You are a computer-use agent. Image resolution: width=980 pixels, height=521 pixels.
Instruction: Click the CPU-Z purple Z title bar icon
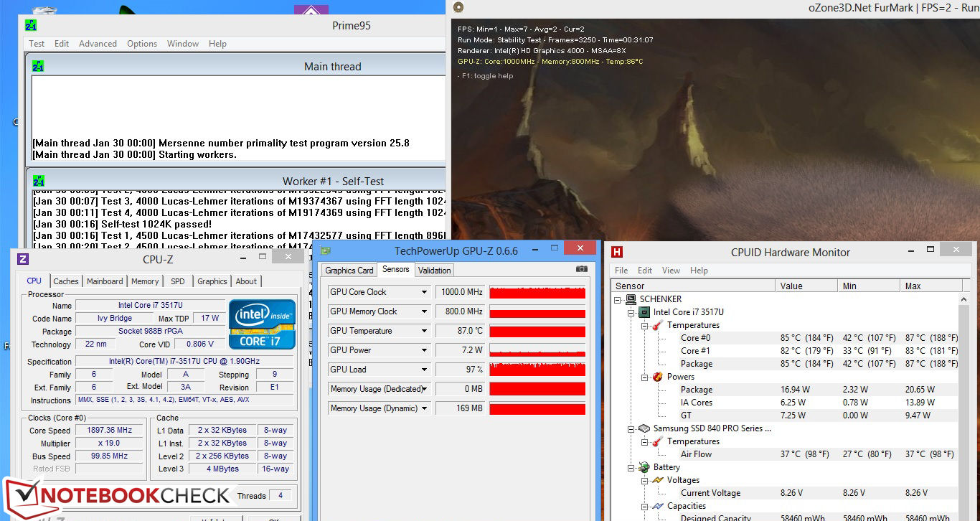(23, 259)
